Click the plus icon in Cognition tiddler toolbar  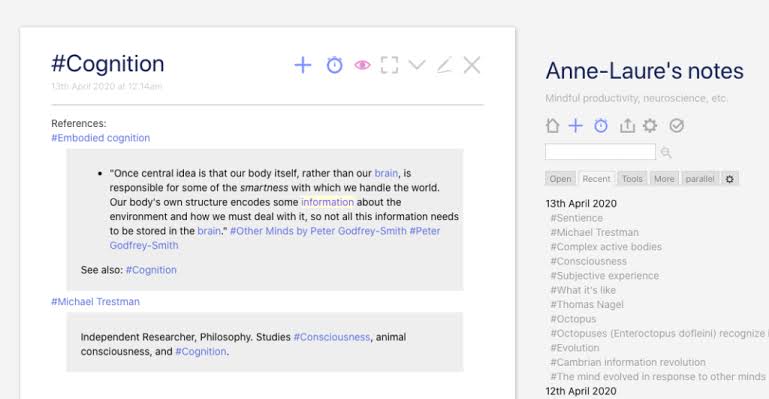click(x=303, y=65)
